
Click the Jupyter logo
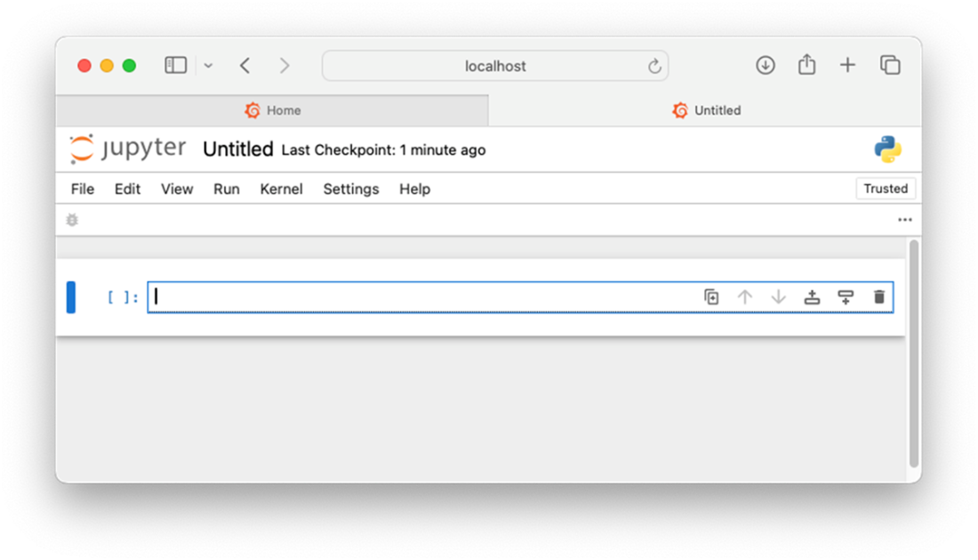pos(128,149)
